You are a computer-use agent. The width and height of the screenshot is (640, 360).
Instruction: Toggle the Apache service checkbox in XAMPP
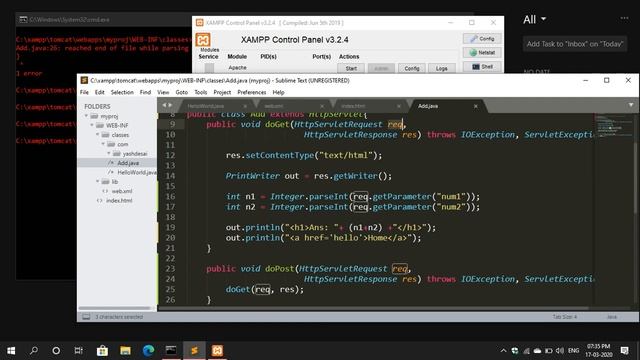point(209,68)
